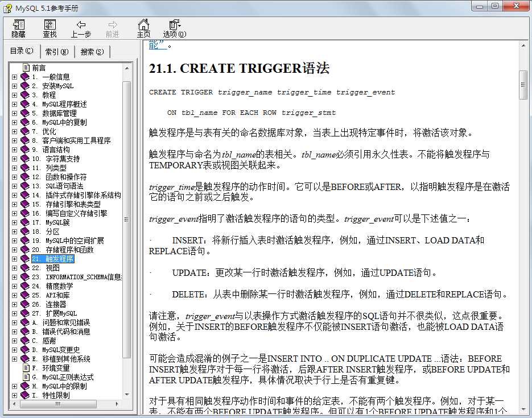Viewport: 532px width, 418px height.
Task: Click the book icon for 17. MySQL簇
Action: click(25, 222)
